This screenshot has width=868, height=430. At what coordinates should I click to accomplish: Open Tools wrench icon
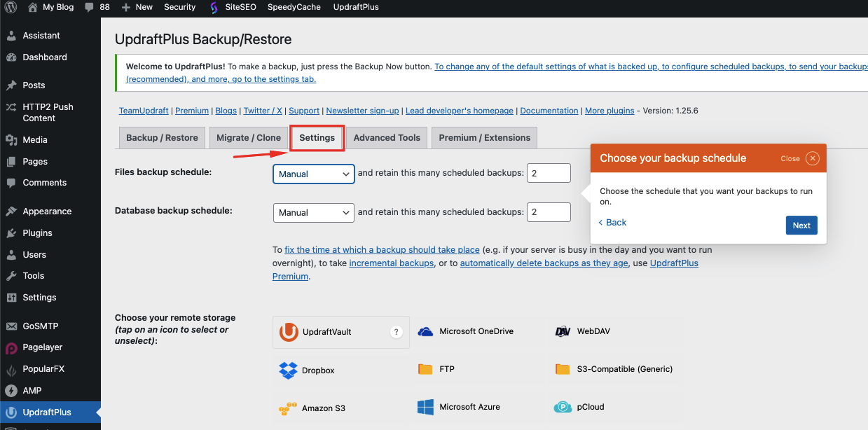(x=11, y=276)
